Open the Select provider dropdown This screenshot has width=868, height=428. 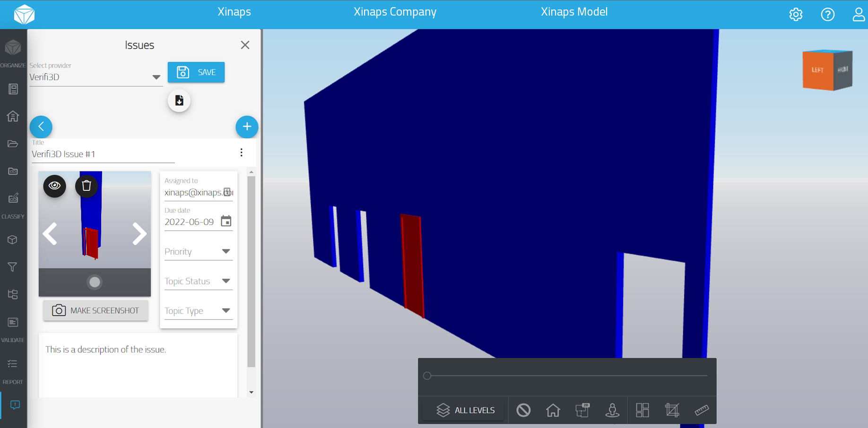click(96, 77)
